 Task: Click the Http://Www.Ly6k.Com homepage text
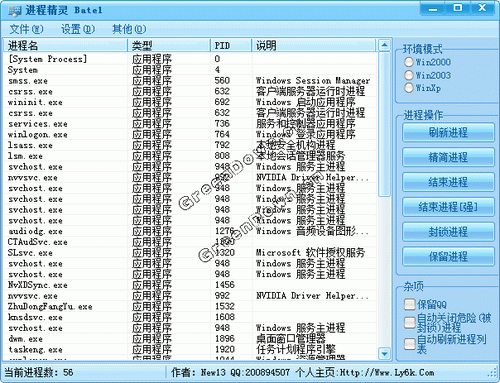(387, 372)
